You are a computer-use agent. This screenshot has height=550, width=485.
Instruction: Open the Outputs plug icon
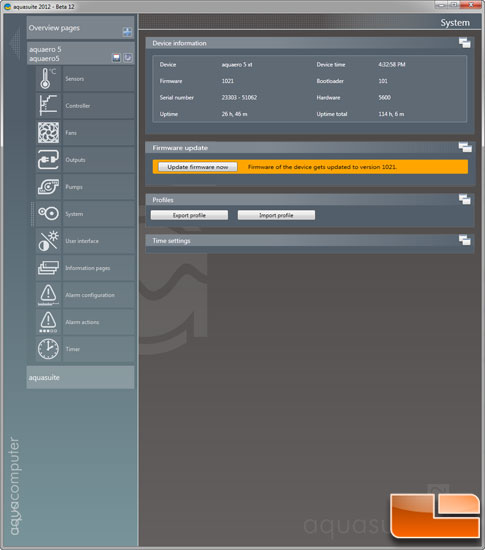(48, 160)
